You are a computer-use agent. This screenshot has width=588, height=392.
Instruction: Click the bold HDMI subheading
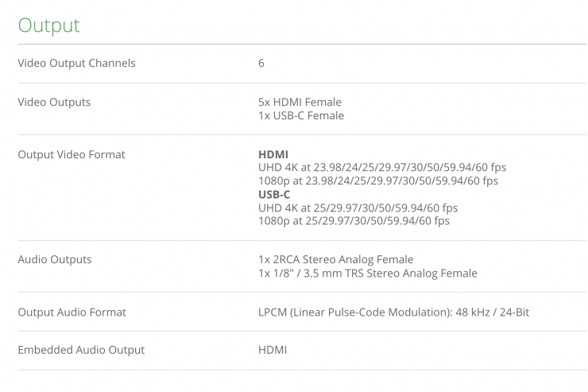pos(273,154)
